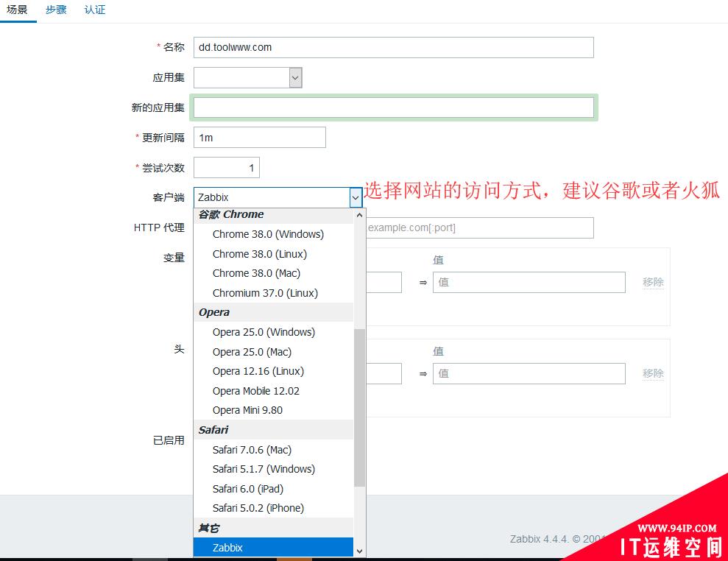728x561 pixels.
Task: Click the 变量 row's 值 input
Action: [529, 283]
